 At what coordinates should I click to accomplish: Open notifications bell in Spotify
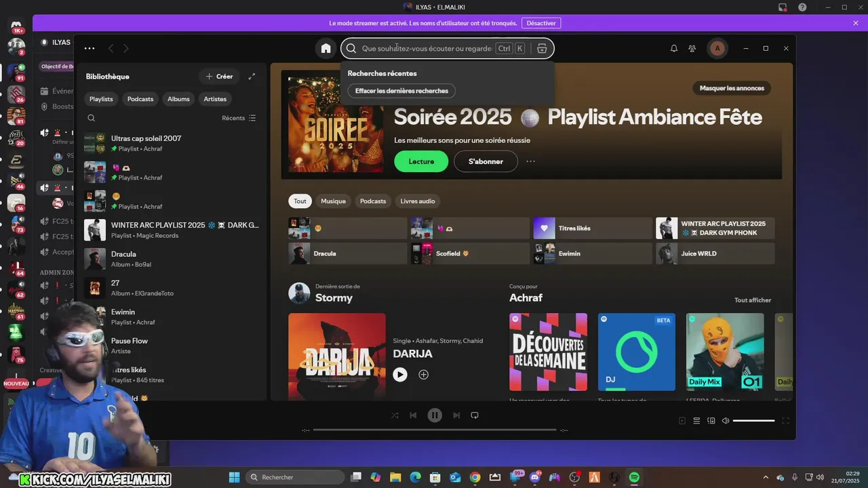click(674, 48)
